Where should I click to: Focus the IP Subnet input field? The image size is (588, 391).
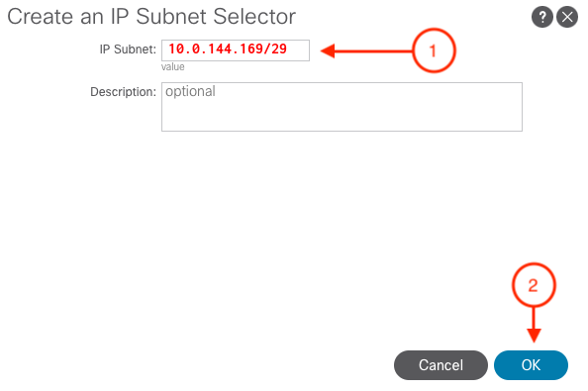pos(236,50)
